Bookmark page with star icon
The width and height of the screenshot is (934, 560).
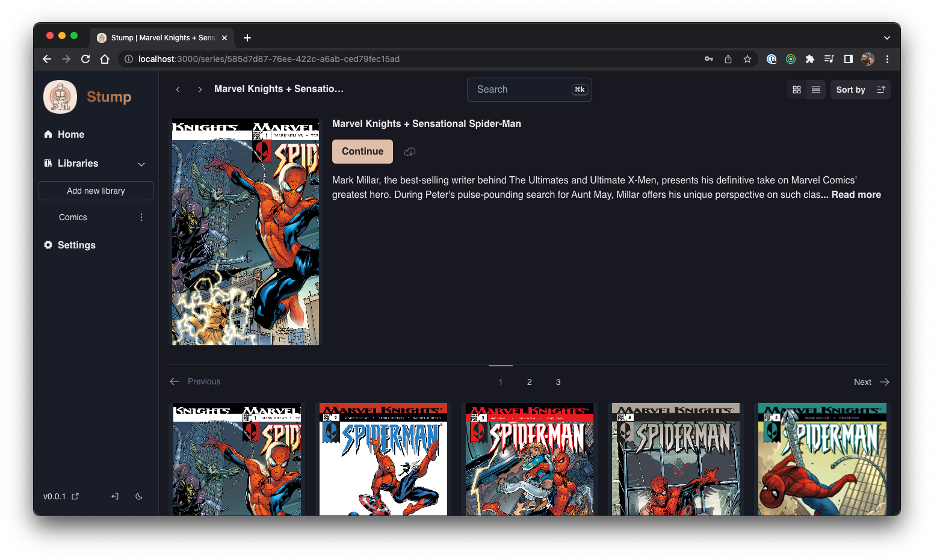point(747,59)
